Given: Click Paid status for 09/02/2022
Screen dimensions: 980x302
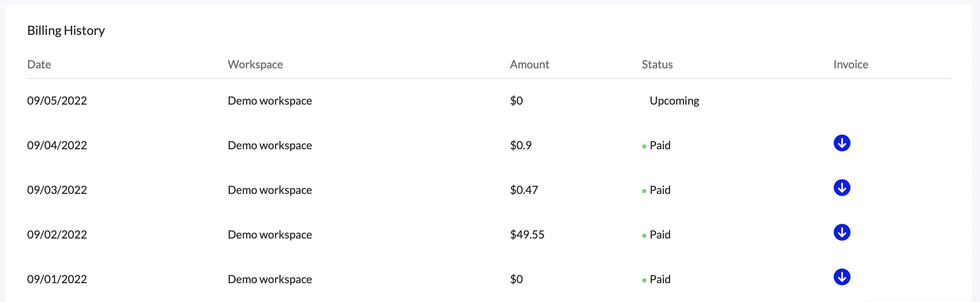Looking at the screenshot, I should [660, 234].
